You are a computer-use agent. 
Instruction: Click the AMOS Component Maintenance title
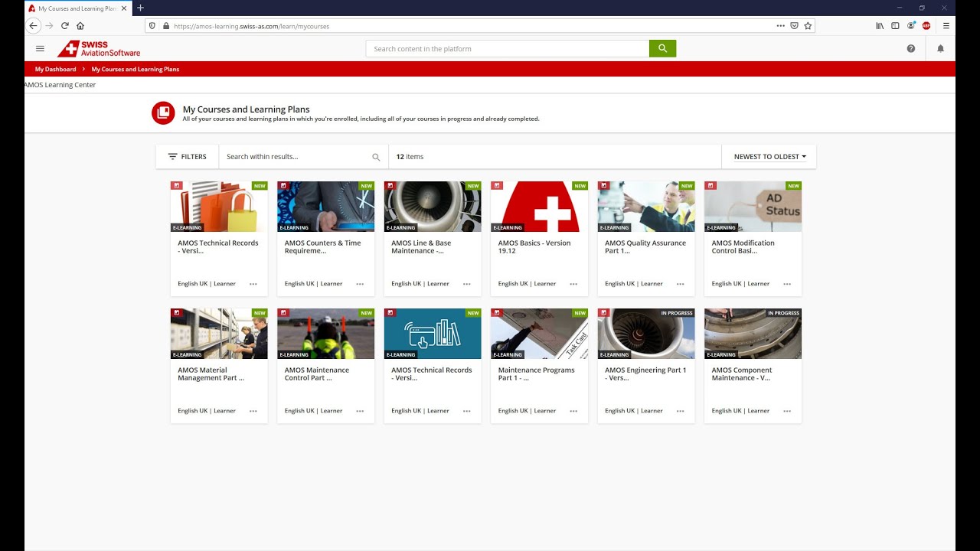pos(742,373)
